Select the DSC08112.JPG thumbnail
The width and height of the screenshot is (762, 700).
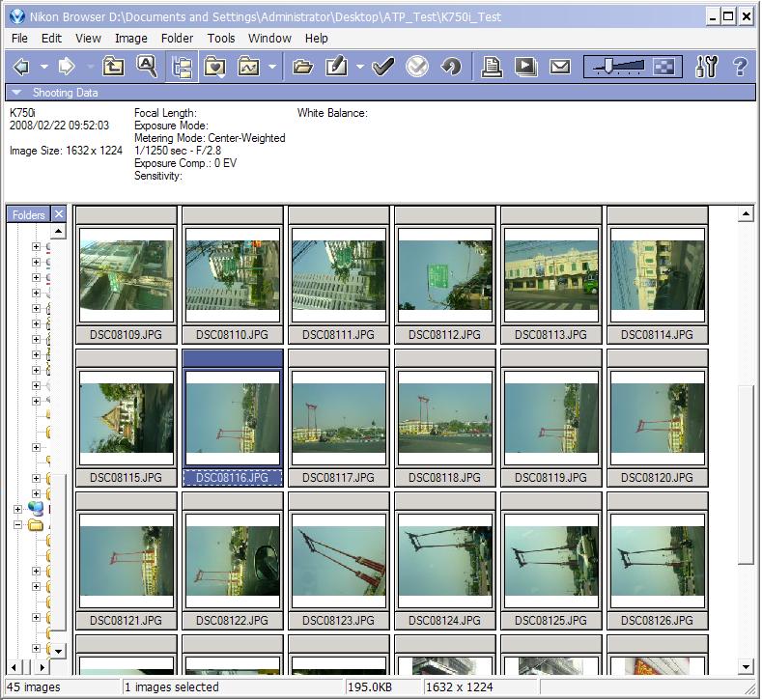445,275
